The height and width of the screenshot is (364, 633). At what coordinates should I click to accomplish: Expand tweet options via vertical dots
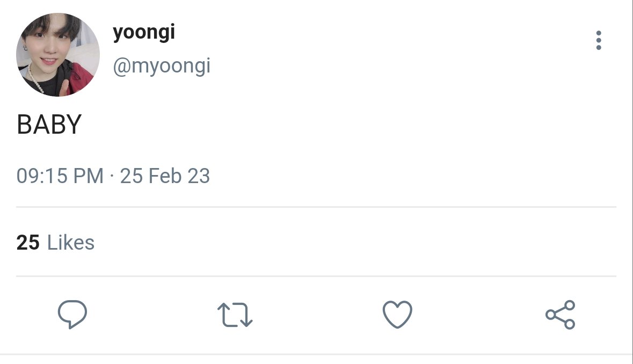[598, 40]
